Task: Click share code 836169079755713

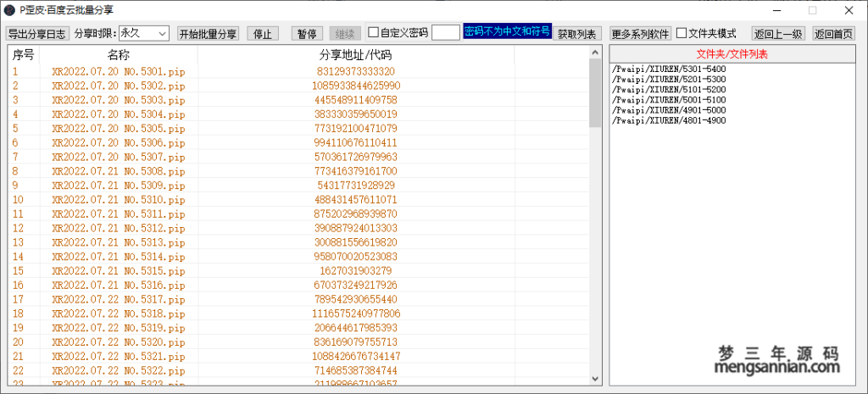Action: coord(356,342)
